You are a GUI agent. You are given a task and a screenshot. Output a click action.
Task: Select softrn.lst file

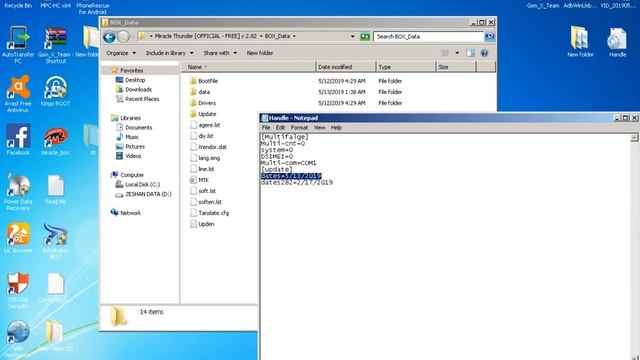click(206, 202)
